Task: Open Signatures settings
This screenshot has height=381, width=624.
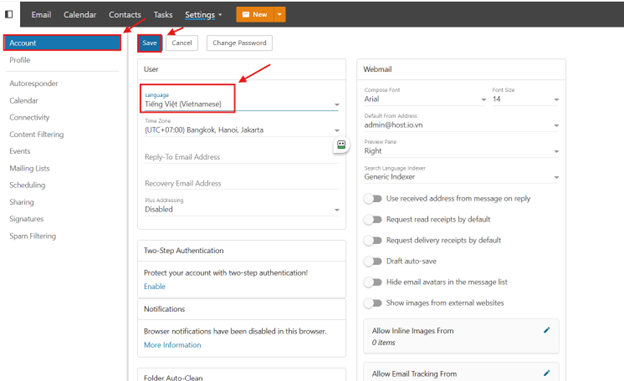Action: tap(27, 219)
